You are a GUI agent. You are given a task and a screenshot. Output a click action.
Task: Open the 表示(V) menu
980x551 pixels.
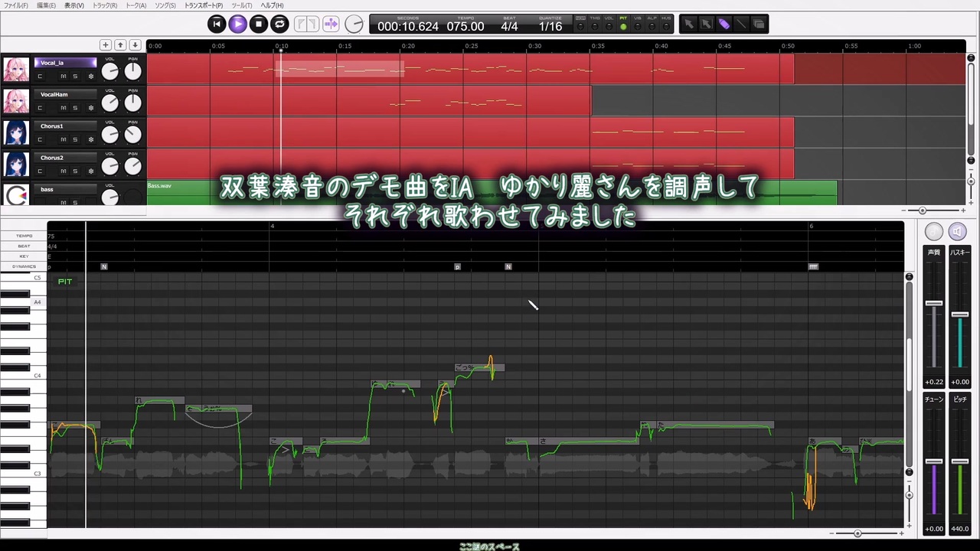(74, 5)
